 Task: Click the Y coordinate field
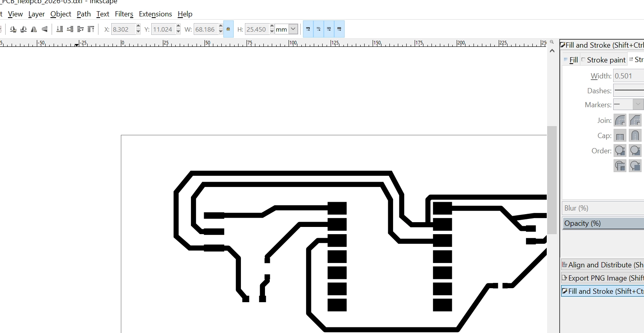(x=164, y=29)
